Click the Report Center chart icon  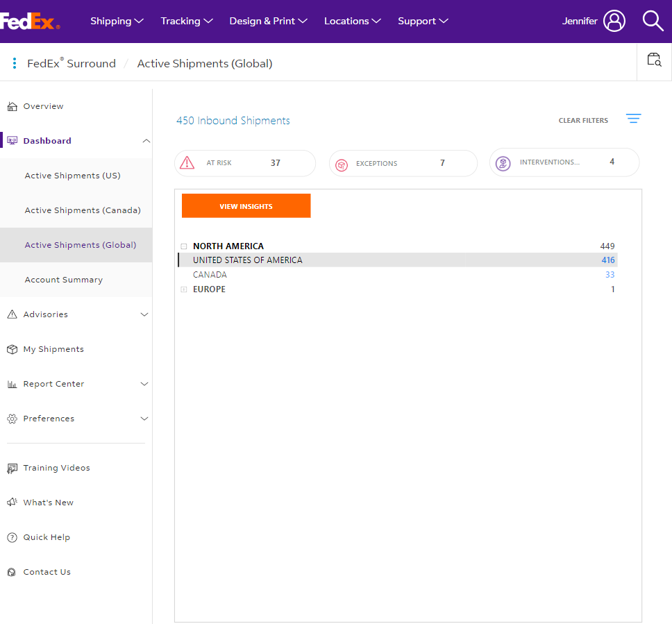(12, 384)
